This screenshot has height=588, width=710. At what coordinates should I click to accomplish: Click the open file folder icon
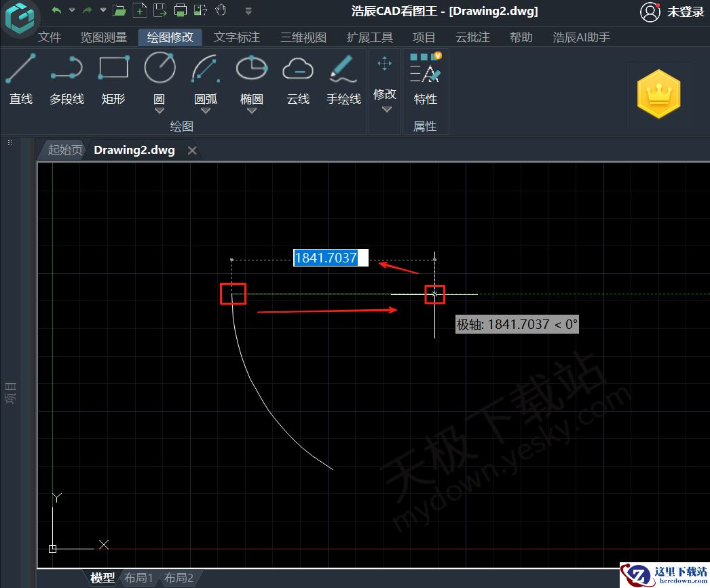(119, 10)
